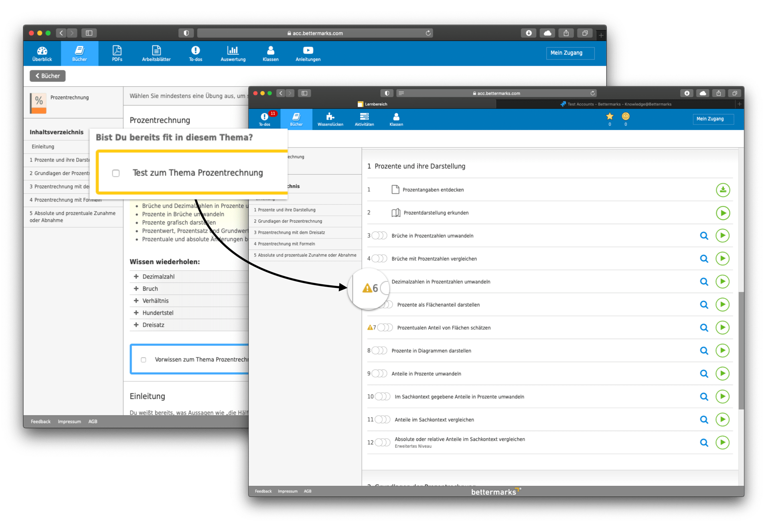The width and height of the screenshot is (764, 532).
Task: Open To-dos with 11 badge in front window
Action: 265,119
